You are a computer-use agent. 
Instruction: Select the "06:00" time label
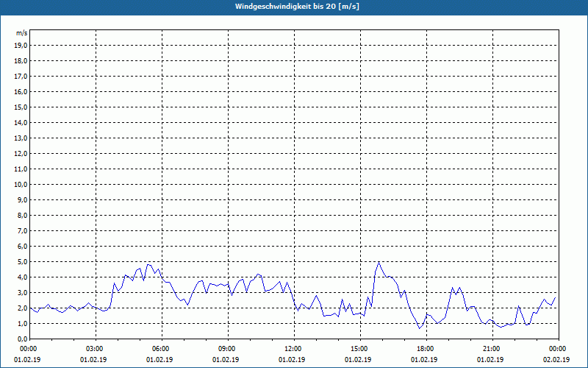(x=162, y=349)
